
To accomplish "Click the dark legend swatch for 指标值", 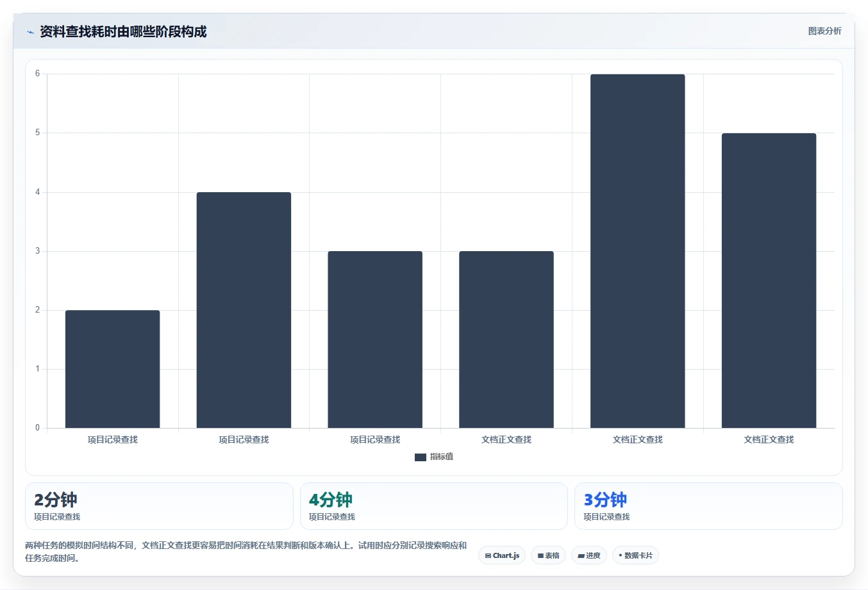I will click(421, 457).
